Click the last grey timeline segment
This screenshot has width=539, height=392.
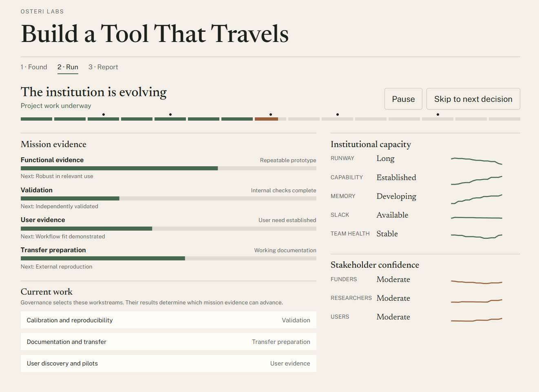[x=504, y=119]
